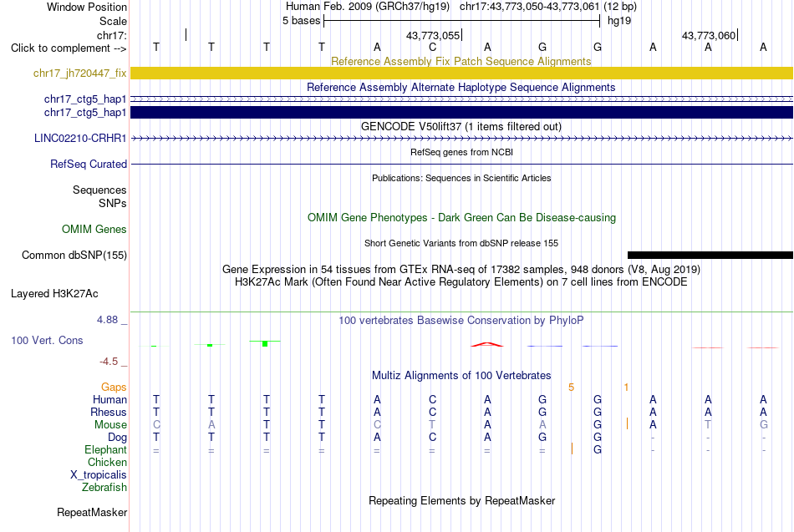Viewport: 794px width, 532px height.
Task: Click the -4.5 PhyloP lower scale value
Action: click(109, 362)
